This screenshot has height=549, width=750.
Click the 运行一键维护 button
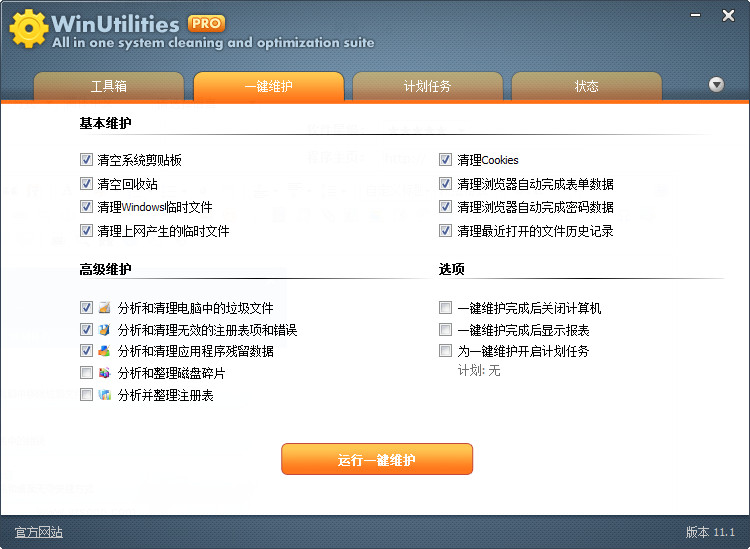click(377, 459)
